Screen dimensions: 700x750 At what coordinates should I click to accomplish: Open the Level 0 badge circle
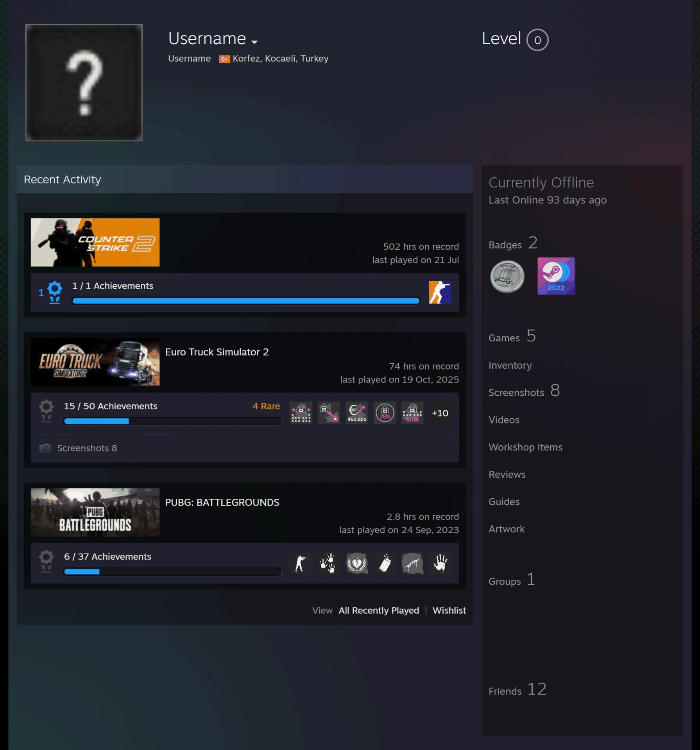[537, 40]
